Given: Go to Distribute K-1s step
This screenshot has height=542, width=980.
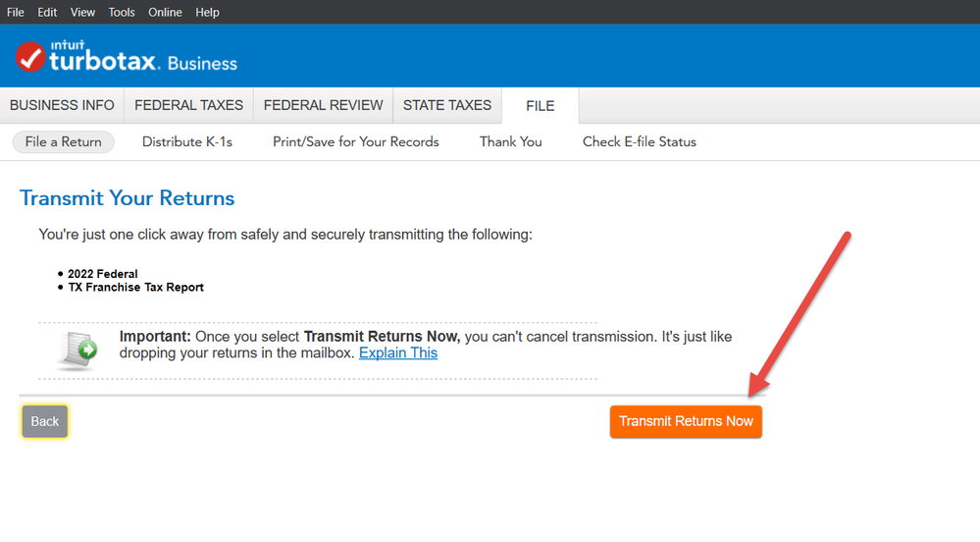Looking at the screenshot, I should click(x=187, y=141).
